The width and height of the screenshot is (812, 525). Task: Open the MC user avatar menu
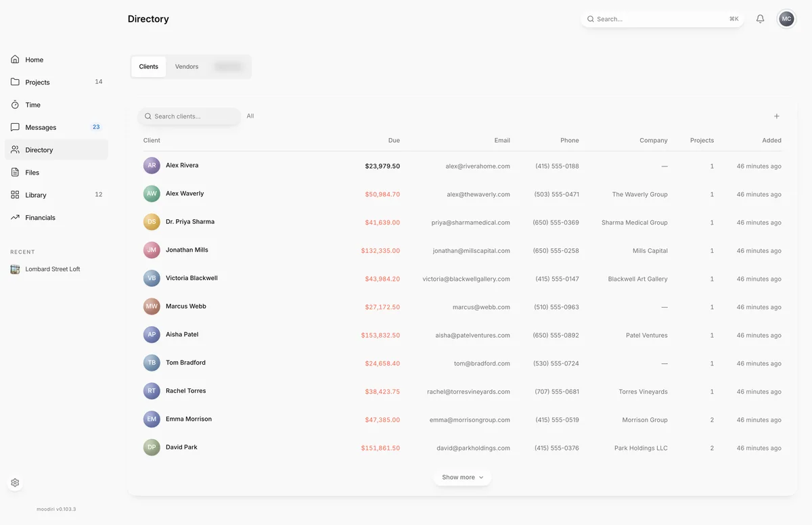coord(786,19)
